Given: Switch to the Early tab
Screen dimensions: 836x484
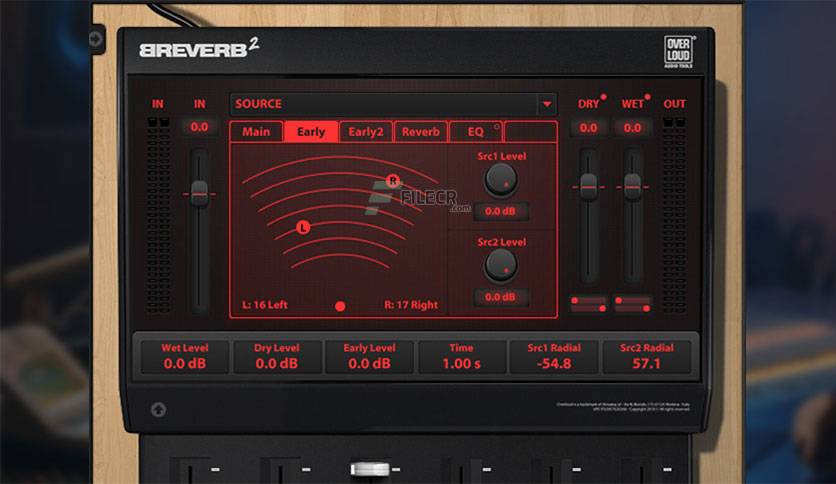Looking at the screenshot, I should pyautogui.click(x=311, y=132).
